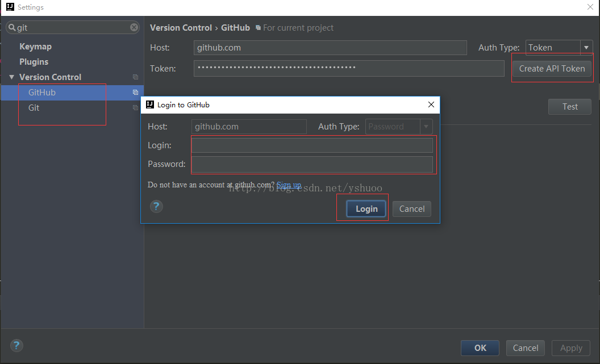Click project icon beside GitHub row
The image size is (600, 364).
pos(135,93)
